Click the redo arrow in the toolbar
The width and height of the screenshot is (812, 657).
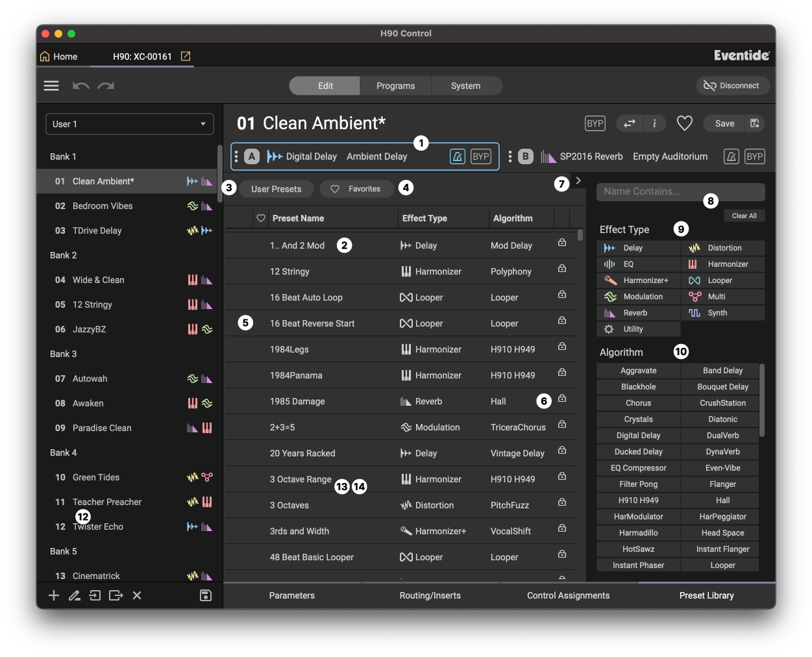[x=106, y=86]
